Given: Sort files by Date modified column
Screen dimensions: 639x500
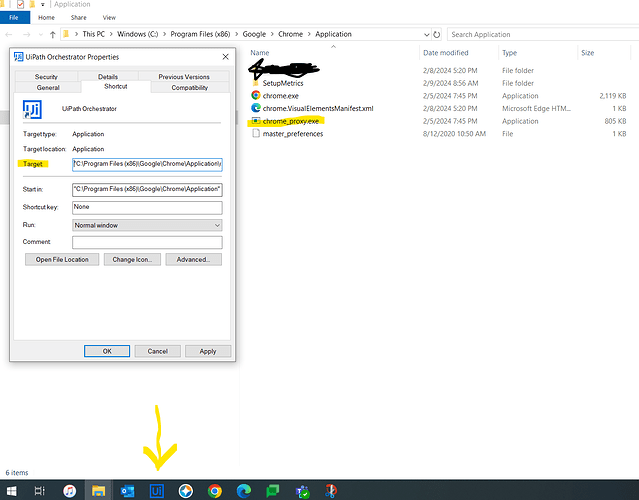Looking at the screenshot, I should [x=445, y=53].
